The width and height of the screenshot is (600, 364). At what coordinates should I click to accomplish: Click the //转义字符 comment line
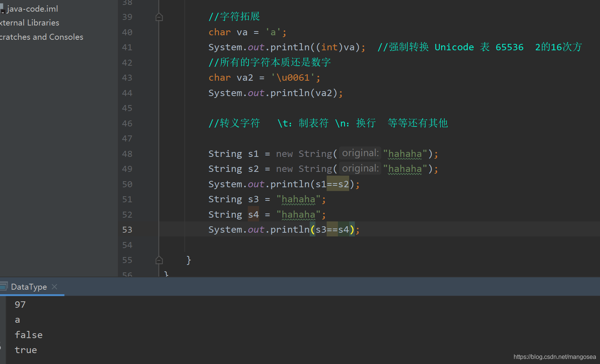point(328,123)
